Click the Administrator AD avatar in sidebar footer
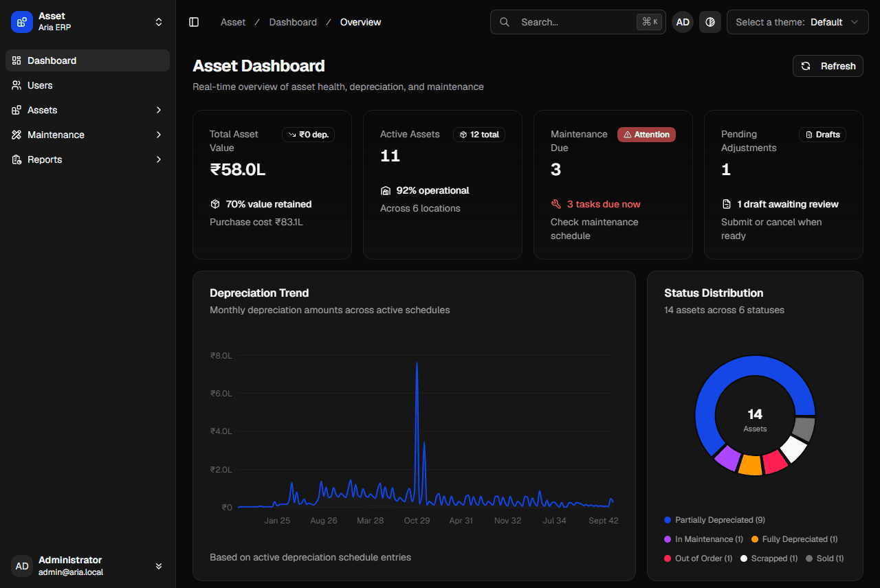The image size is (880, 588). coord(22,566)
